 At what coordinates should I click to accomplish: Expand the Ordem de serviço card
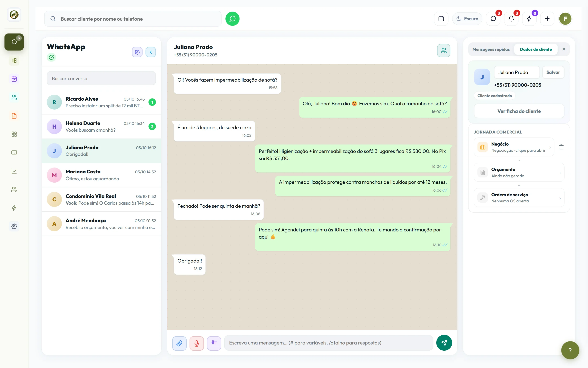[519, 198]
